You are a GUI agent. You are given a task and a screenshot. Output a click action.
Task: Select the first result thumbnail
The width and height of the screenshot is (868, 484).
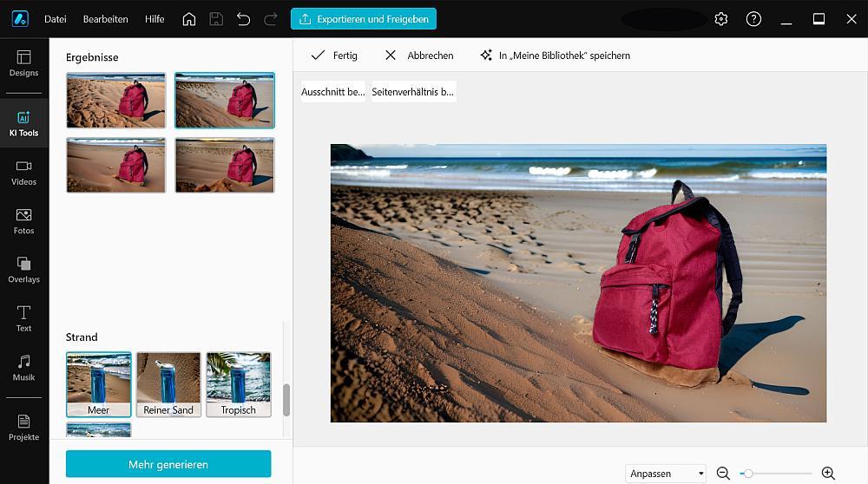click(115, 100)
